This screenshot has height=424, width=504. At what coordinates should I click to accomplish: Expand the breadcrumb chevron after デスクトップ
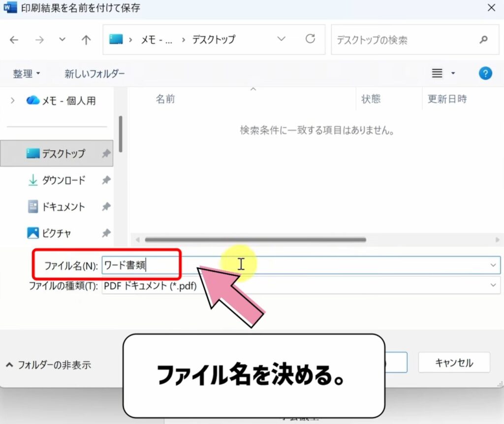pos(281,39)
